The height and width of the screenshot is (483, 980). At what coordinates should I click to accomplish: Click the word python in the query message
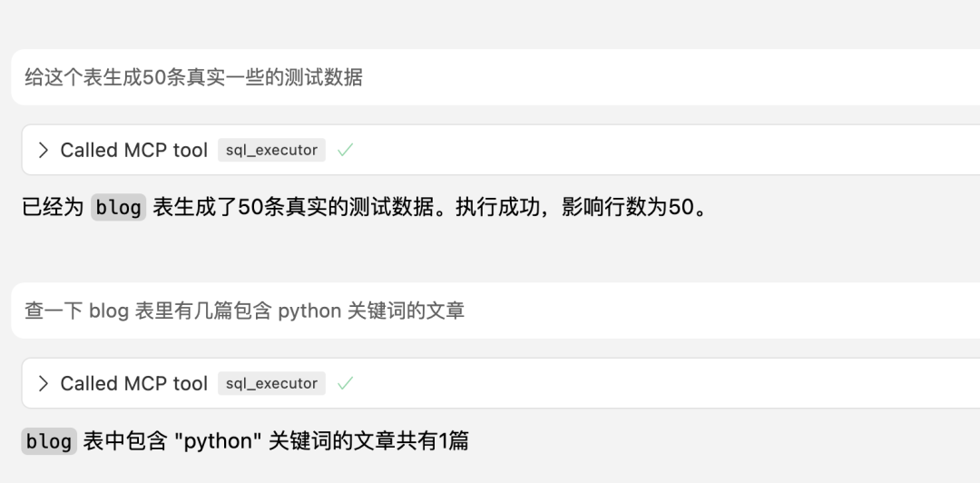pos(309,311)
